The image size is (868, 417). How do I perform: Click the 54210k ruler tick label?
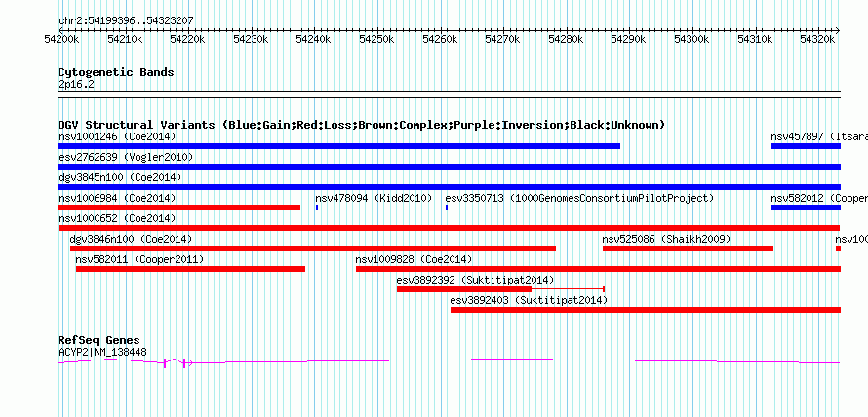[125, 39]
